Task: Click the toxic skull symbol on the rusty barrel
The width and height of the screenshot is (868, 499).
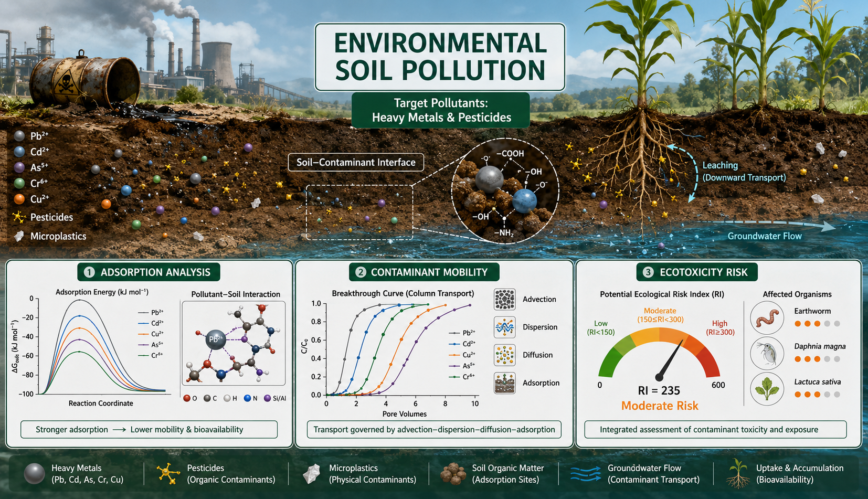Action: click(x=67, y=84)
